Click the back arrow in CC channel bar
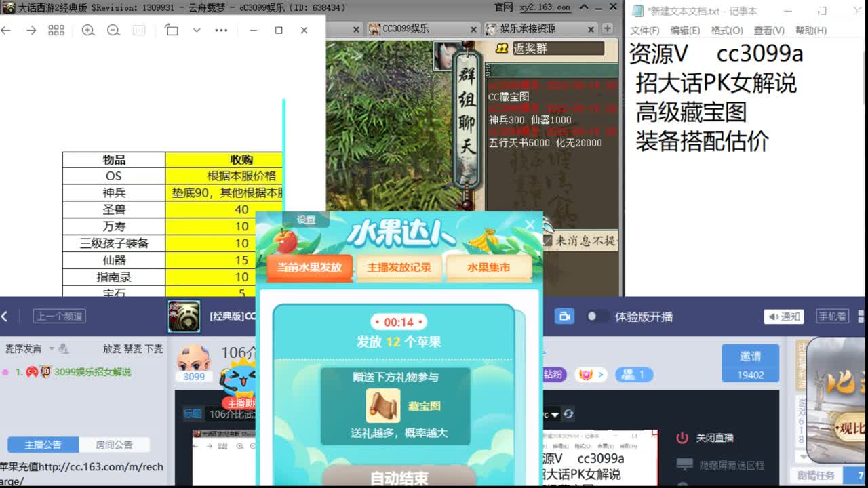 click(5, 317)
